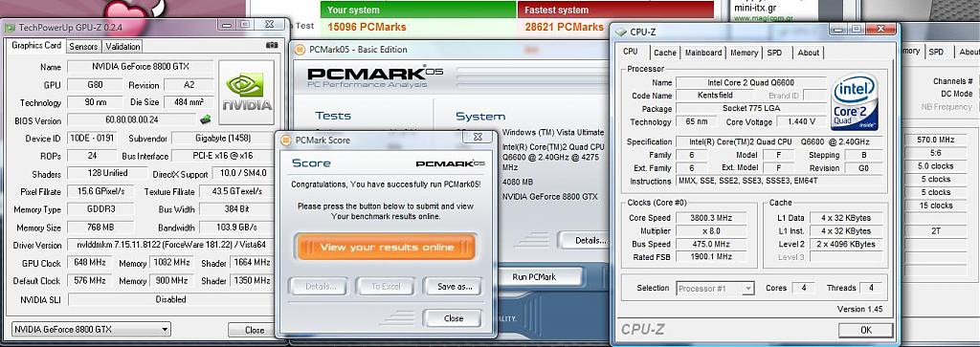Click the Multiplier x 8.0 value
Image resolution: width=980 pixels, height=347 pixels.
pyautogui.click(x=711, y=231)
